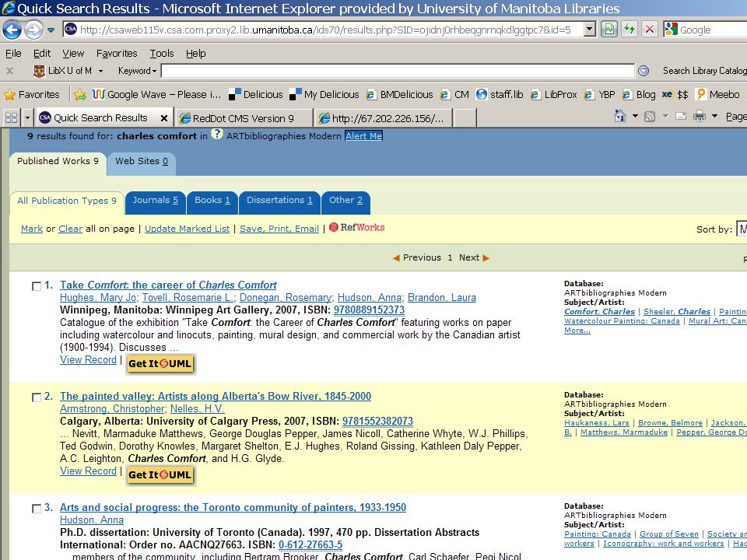Close the LibX toolbar with X

coord(9,71)
